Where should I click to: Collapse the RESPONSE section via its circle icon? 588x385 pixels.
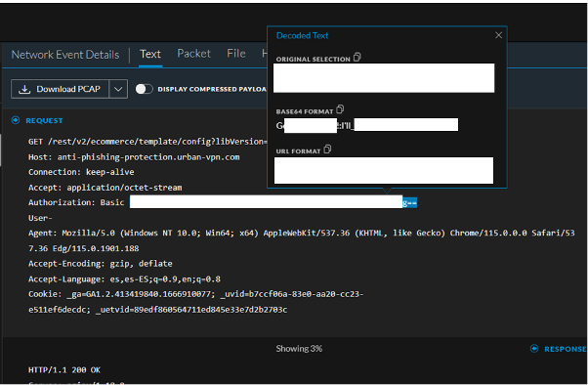pos(534,349)
